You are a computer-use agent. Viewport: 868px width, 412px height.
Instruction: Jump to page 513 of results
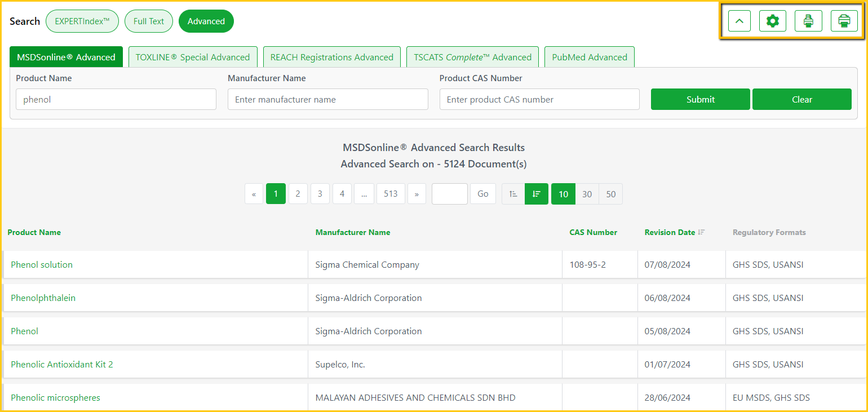click(391, 194)
